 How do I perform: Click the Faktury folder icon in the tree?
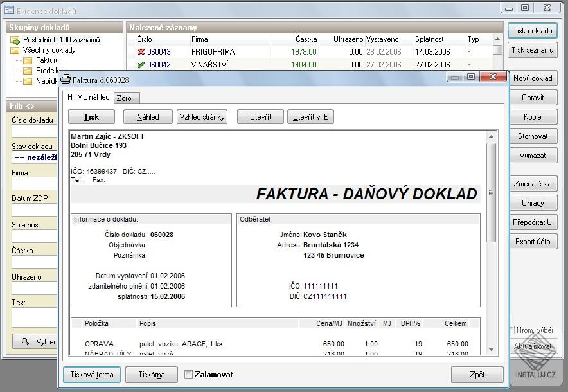click(x=28, y=60)
